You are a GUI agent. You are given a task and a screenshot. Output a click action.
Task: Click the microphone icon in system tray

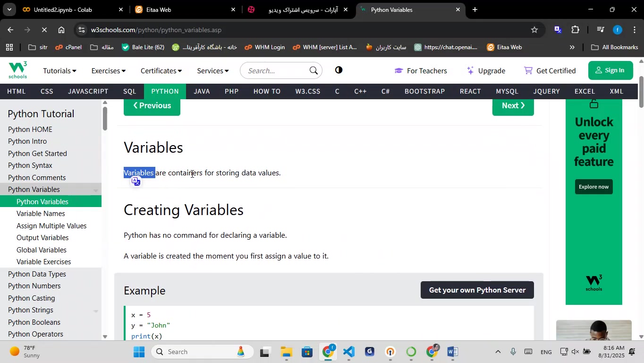(x=513, y=352)
